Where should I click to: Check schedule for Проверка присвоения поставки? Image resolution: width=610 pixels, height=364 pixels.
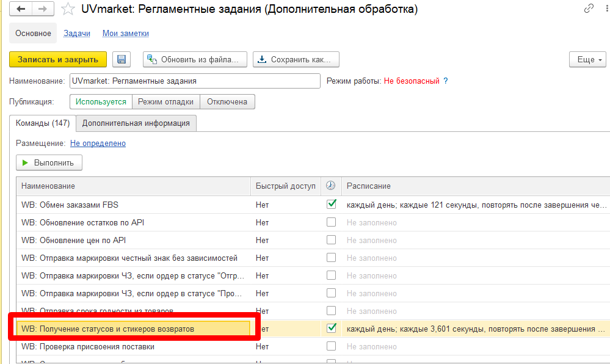coord(331,346)
